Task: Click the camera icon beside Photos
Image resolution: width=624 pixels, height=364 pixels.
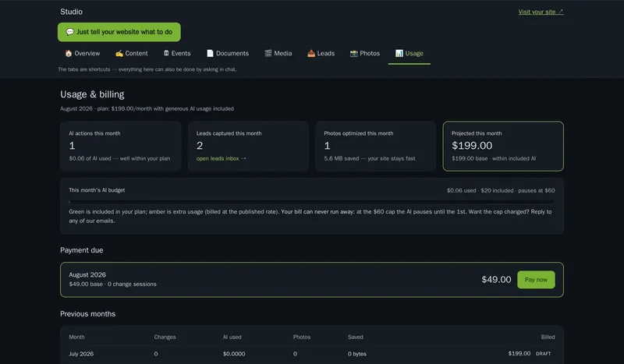Action: pyautogui.click(x=354, y=53)
